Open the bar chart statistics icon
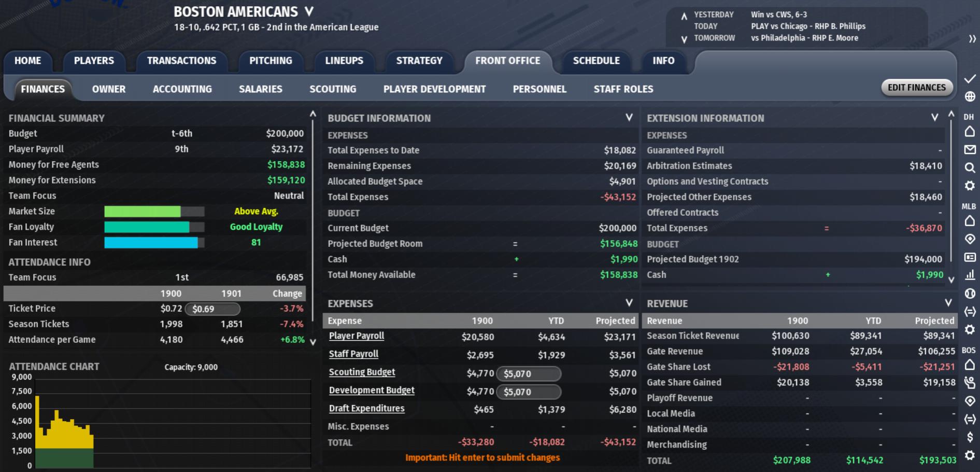Image resolution: width=980 pixels, height=472 pixels. [970, 275]
